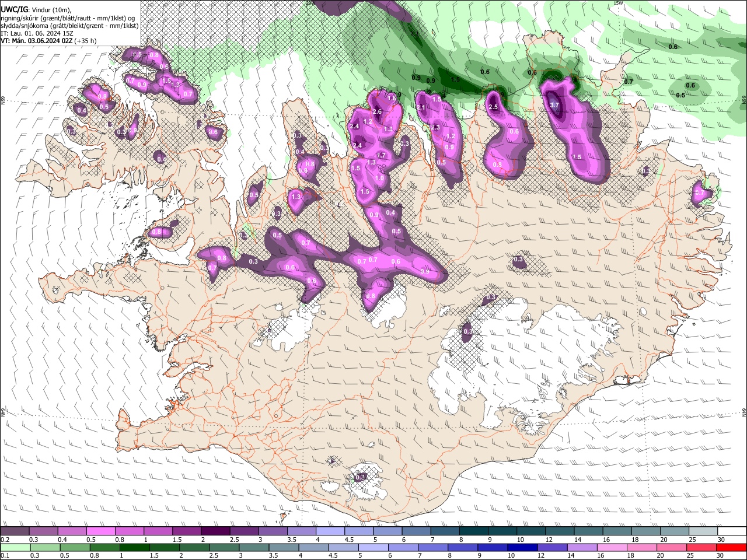Screen dimensions: 747x560
Task: Click dark purple swatch labeled 2 in upper legend
Action: pos(216,531)
